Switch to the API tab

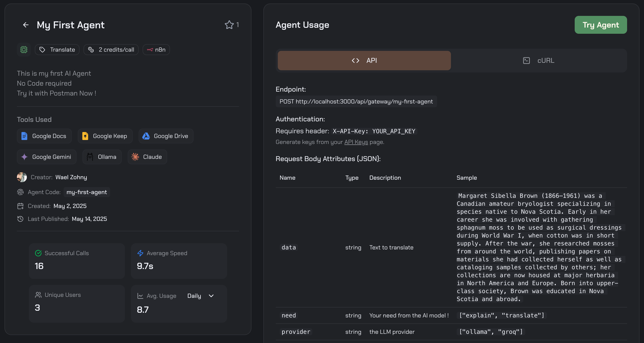tap(364, 60)
